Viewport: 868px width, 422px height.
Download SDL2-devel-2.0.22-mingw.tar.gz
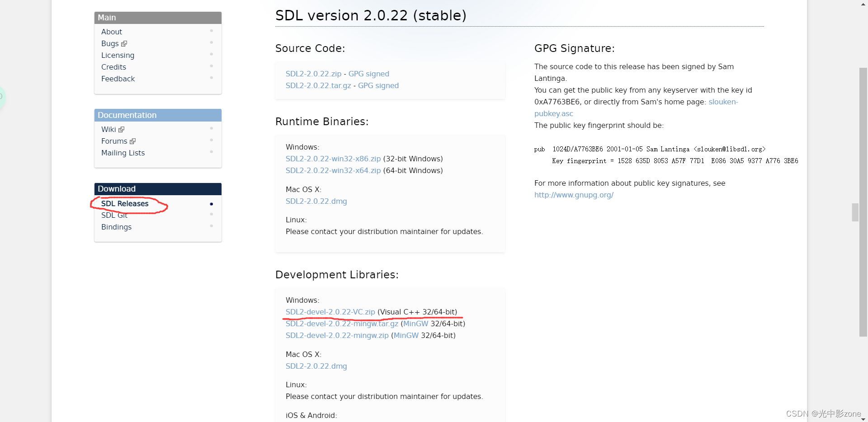tap(342, 324)
